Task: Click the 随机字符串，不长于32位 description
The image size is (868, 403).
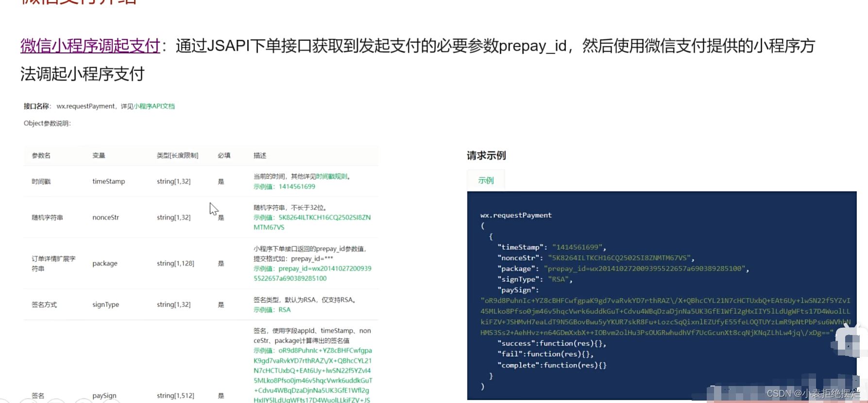Action: [x=290, y=207]
